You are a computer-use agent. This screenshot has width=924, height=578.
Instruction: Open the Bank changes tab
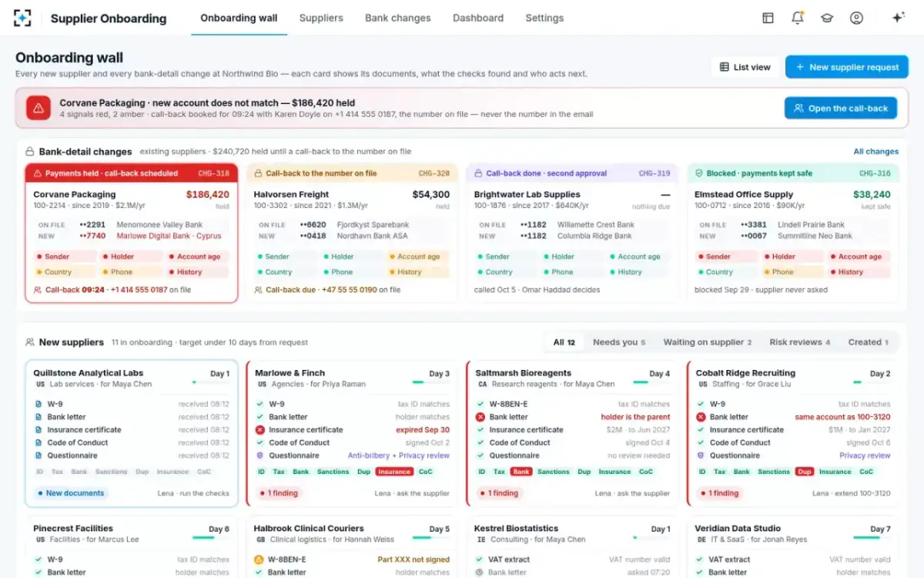pos(398,18)
